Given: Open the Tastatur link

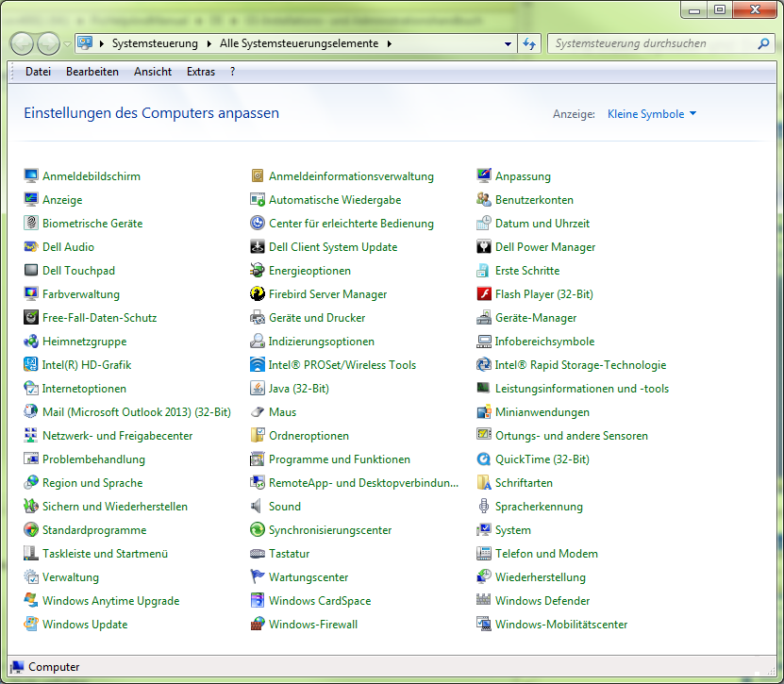Looking at the screenshot, I should tap(289, 554).
